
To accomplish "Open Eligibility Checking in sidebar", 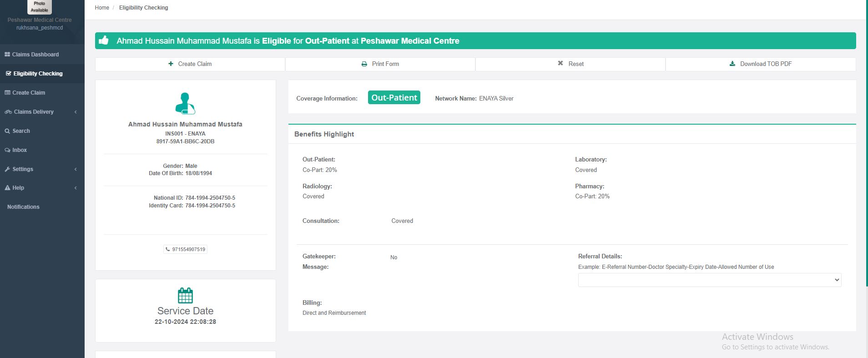I will point(38,74).
